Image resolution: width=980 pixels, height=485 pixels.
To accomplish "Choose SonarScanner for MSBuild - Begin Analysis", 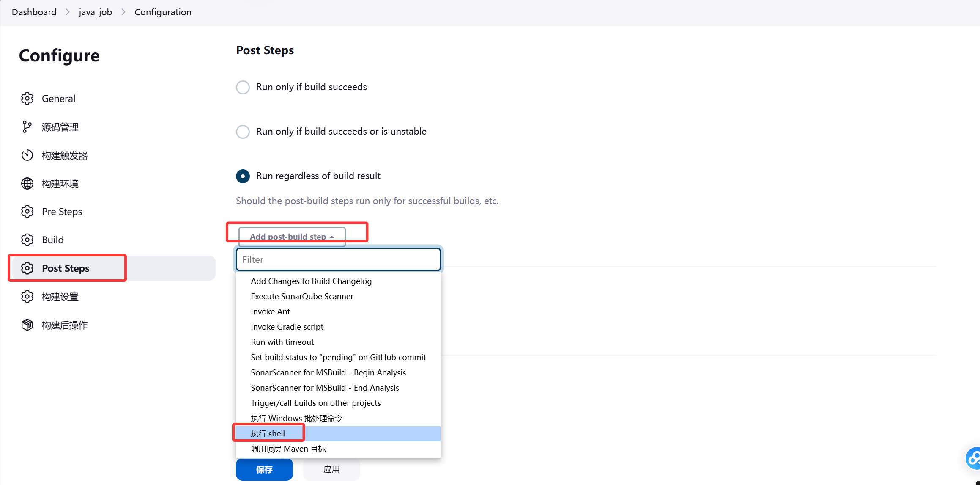I will coord(338,372).
